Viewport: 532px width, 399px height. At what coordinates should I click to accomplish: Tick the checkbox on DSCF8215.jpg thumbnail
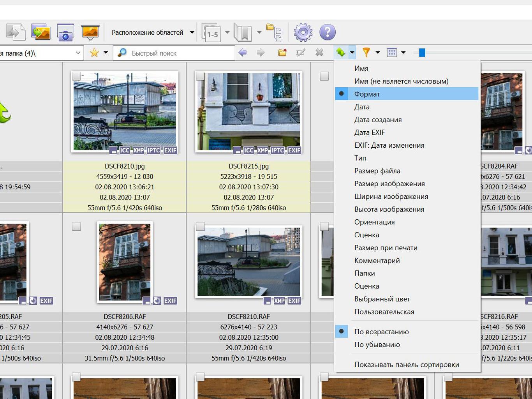click(200, 76)
